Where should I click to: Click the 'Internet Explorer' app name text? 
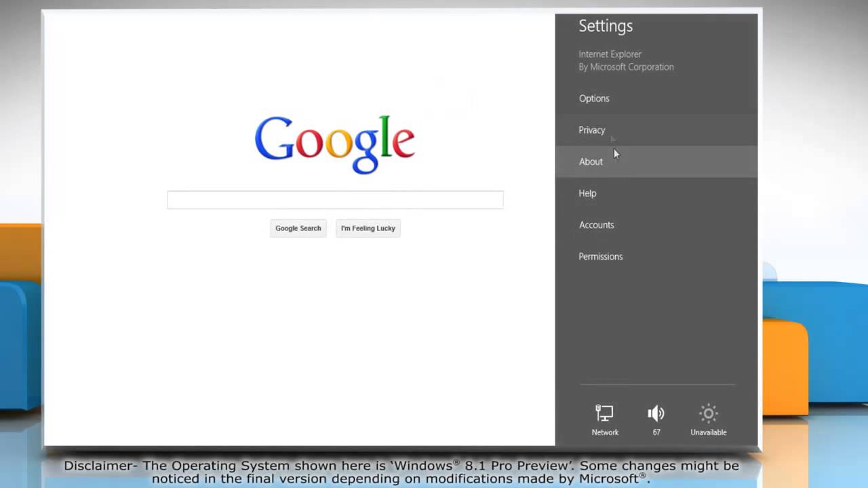coord(610,54)
